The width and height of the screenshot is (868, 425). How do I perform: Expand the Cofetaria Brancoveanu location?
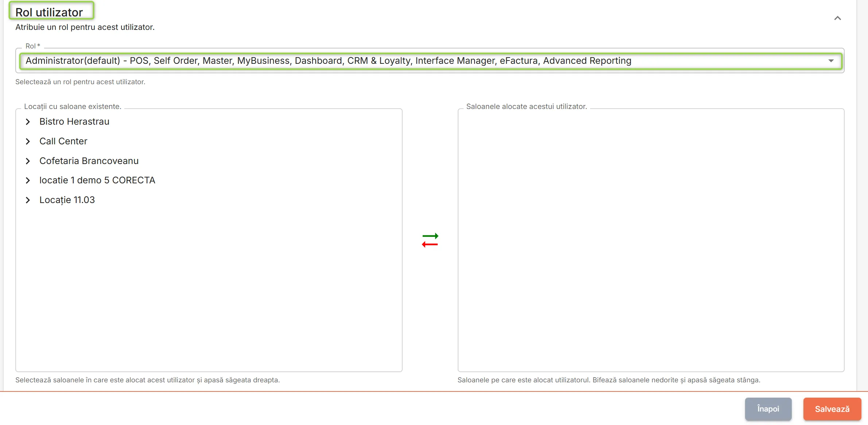point(28,161)
